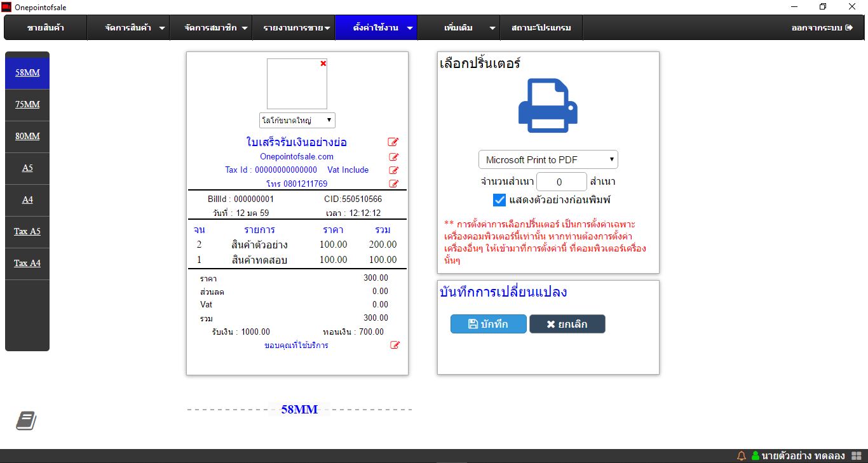Go to the ขายสินค้า menu item
Viewport: 868px width, 463px height.
click(x=46, y=28)
